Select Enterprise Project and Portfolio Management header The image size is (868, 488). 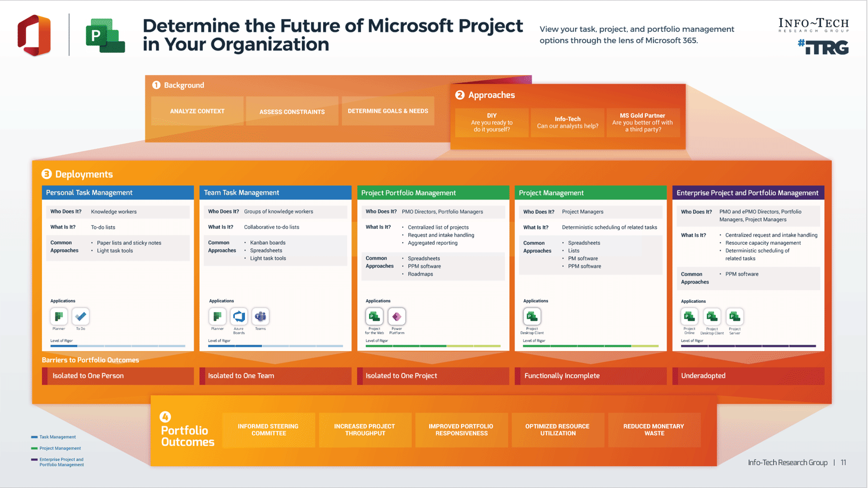point(748,193)
